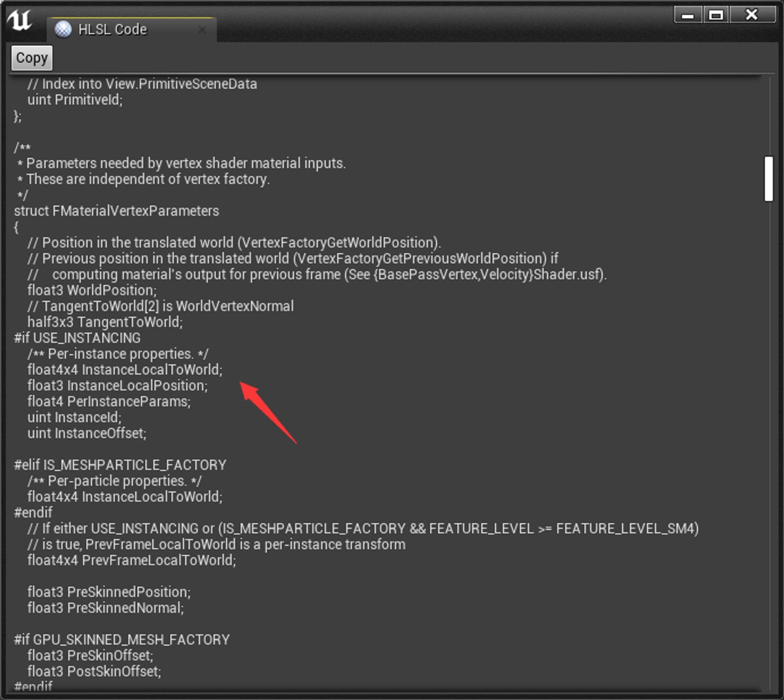The width and height of the screenshot is (784, 700).
Task: Click the Unreal Engine logo icon
Action: 20,20
